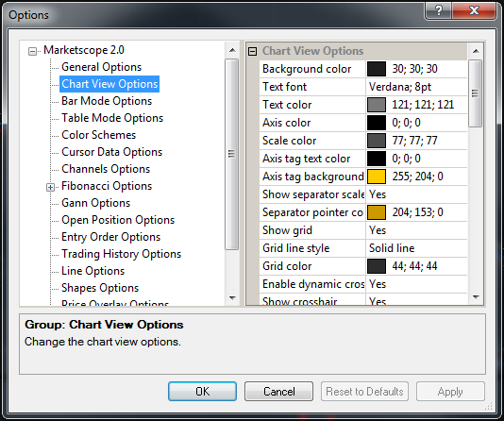
Task: Click the Cancel button
Action: (278, 392)
